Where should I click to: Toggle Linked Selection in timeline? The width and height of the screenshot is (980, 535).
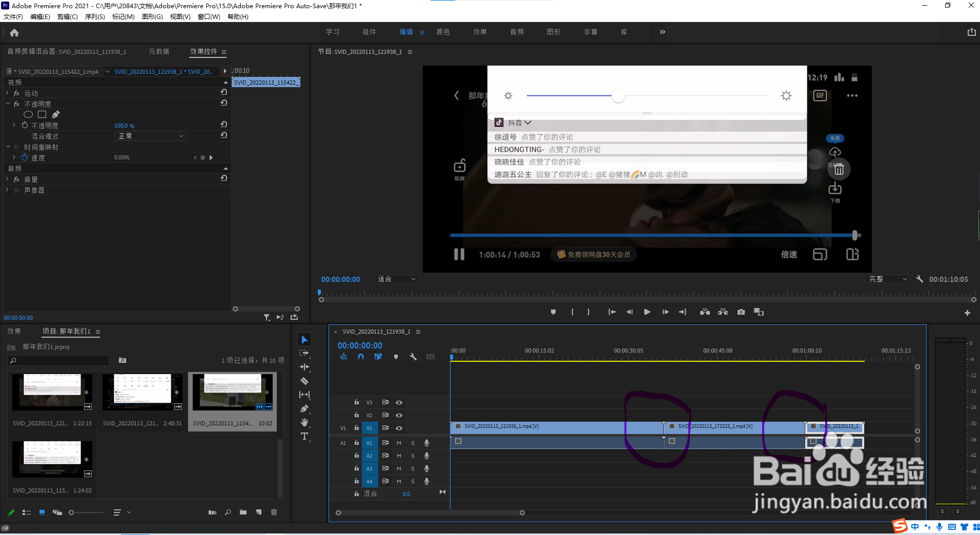[x=378, y=357]
